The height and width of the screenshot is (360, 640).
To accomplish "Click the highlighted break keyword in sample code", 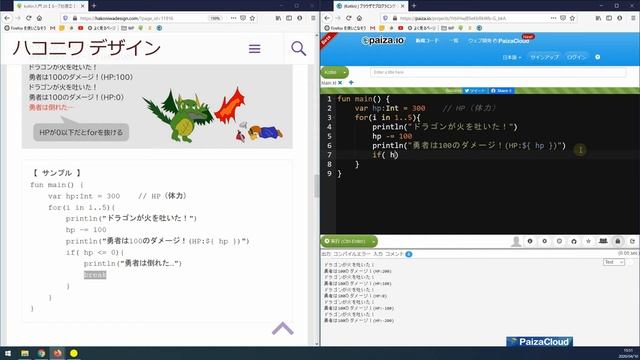I will pyautogui.click(x=95, y=275).
